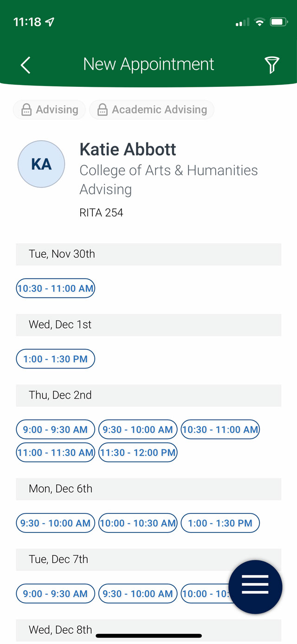Tap the battery status icon
Screen dimensions: 297x644
click(x=279, y=22)
